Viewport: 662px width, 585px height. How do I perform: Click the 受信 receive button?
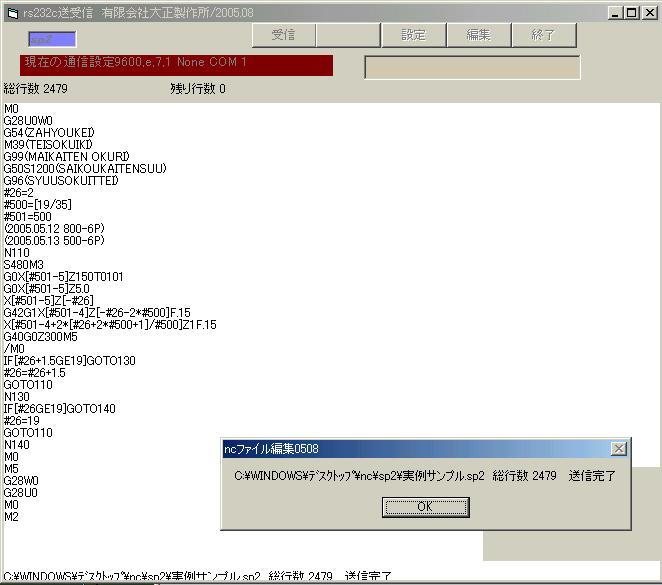[283, 35]
